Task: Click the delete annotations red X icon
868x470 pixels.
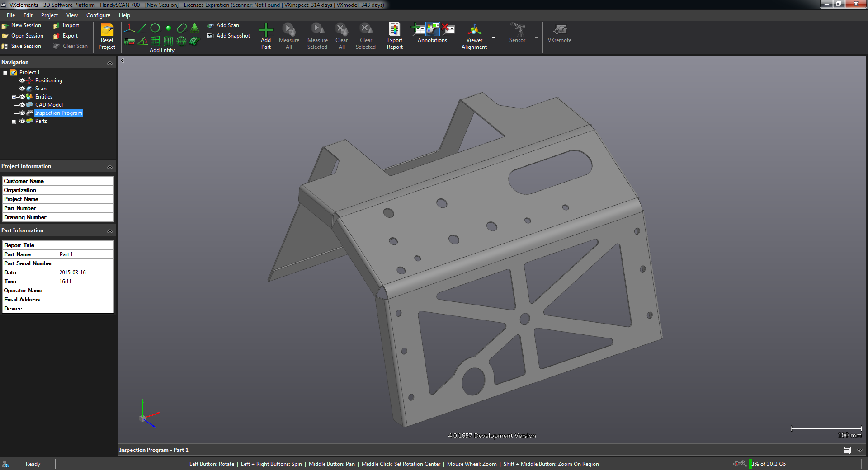Action: [x=448, y=29]
